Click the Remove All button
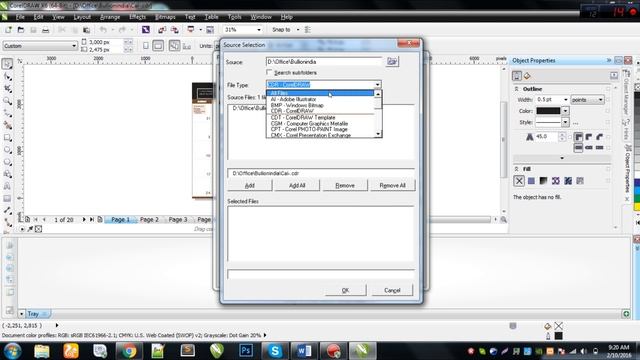 pos(393,185)
